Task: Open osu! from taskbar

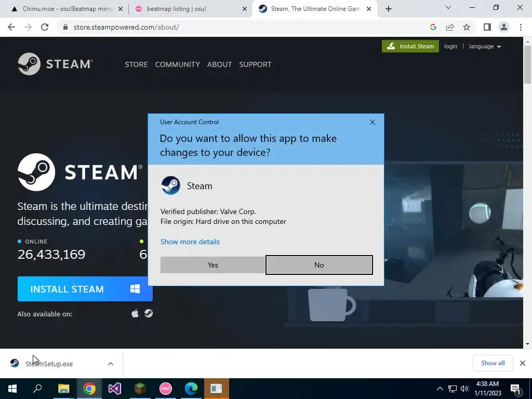Action: tap(166, 389)
